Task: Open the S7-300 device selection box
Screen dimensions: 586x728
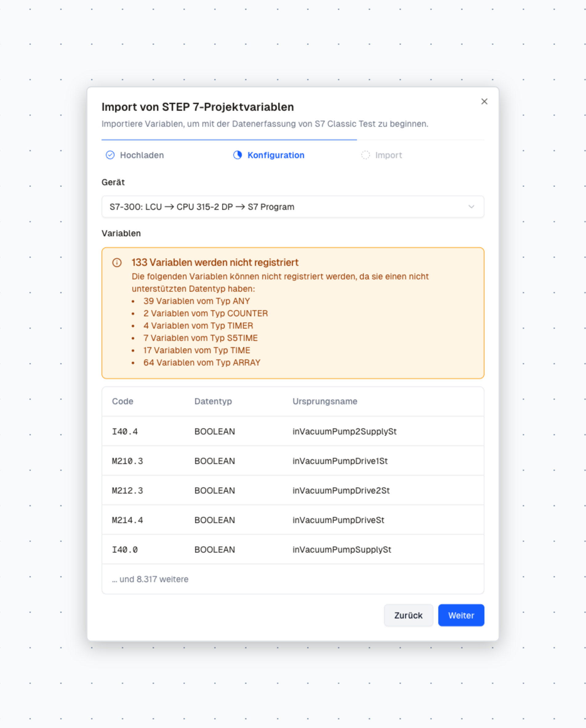Action: (x=293, y=207)
